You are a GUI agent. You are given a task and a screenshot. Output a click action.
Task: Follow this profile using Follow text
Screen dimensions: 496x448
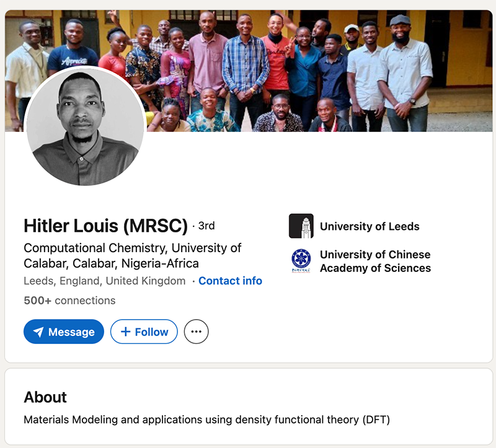pos(151,332)
